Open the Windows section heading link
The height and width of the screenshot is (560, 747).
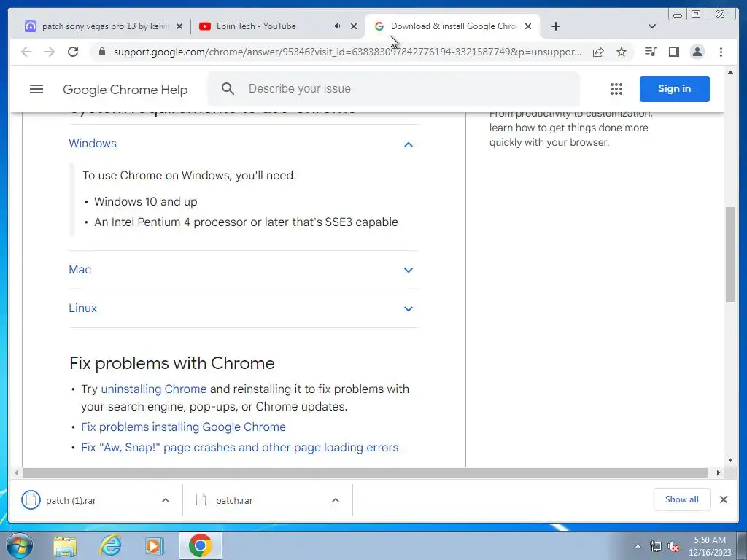pyautogui.click(x=93, y=144)
